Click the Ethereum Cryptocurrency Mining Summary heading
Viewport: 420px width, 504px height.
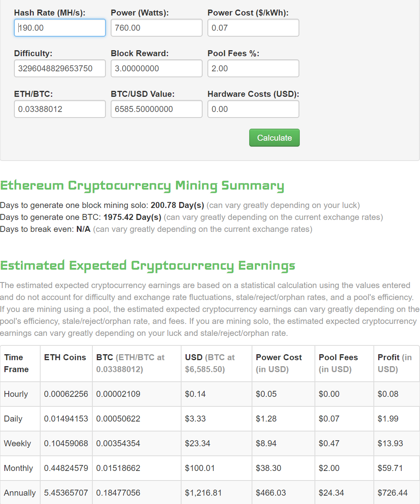click(142, 186)
